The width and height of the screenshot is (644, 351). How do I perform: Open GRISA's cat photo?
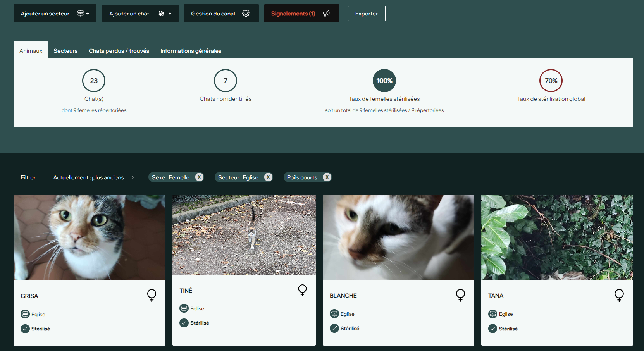pyautogui.click(x=90, y=237)
